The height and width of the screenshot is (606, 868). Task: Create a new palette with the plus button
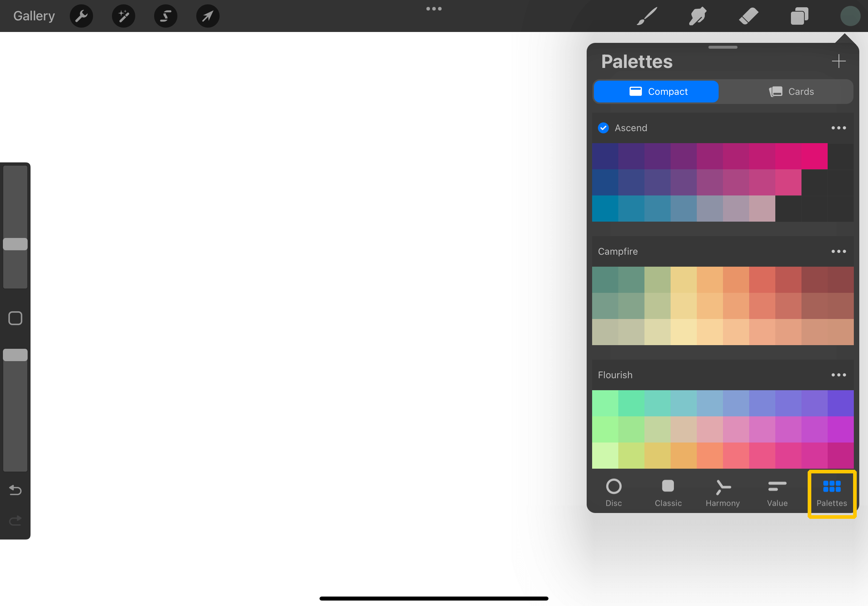(839, 61)
